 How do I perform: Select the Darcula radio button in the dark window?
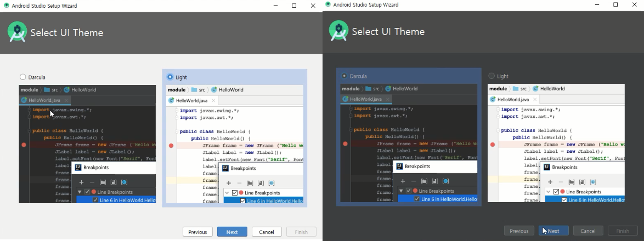point(344,76)
